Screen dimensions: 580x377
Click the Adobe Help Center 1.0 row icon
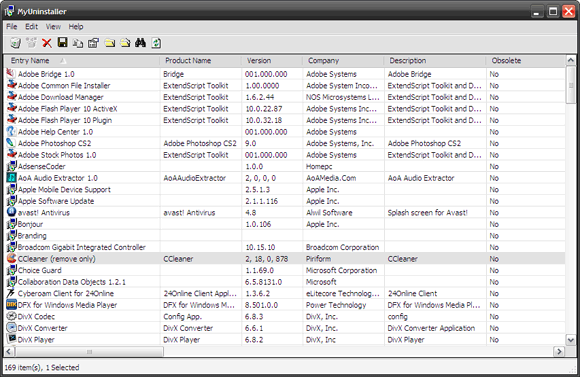[x=11, y=131]
